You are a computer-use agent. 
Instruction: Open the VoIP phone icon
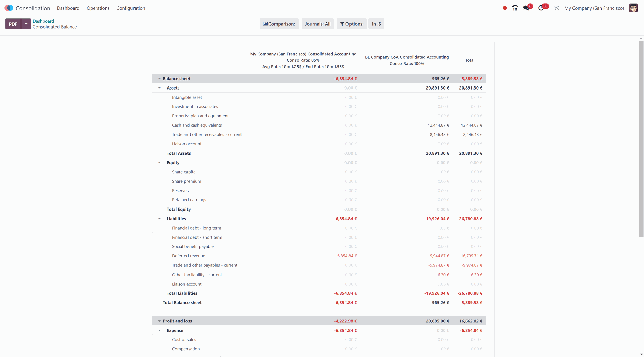[515, 8]
